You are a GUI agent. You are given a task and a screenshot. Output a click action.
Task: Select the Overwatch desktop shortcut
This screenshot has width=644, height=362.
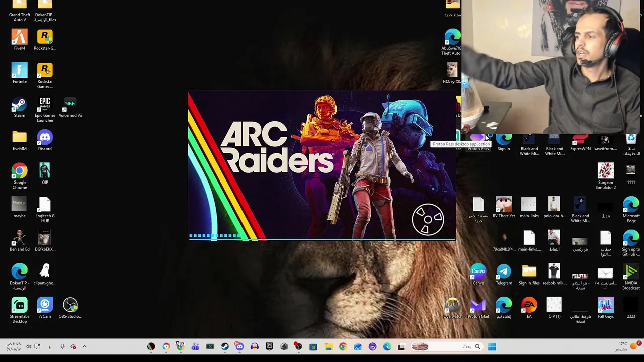452,308
